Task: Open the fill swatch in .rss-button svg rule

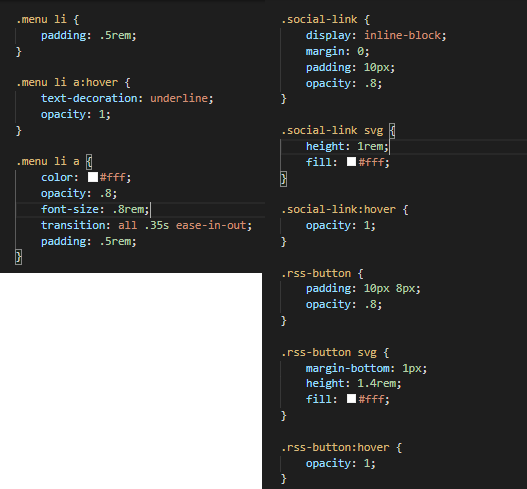Action: pos(351,399)
